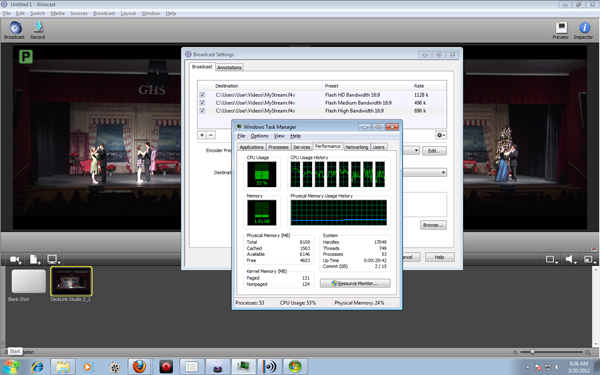This screenshot has height=375, width=600.
Task: Click the display layout icon in layer bar
Action: [x=551, y=259]
